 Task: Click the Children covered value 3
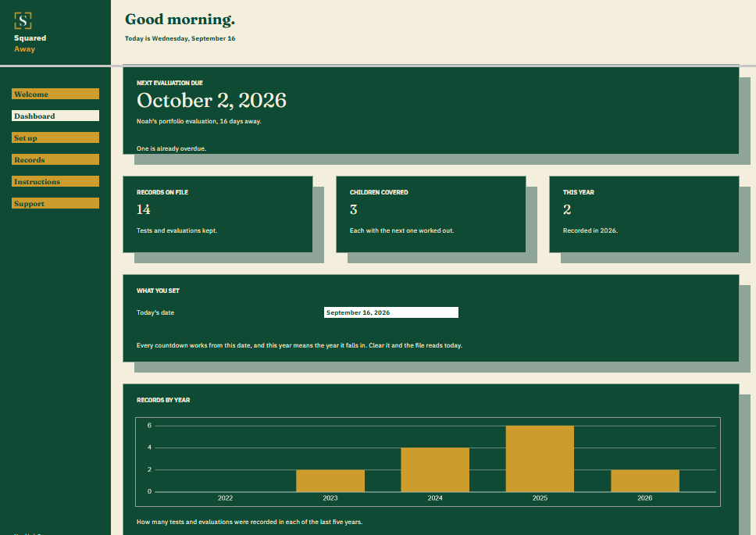tap(354, 209)
